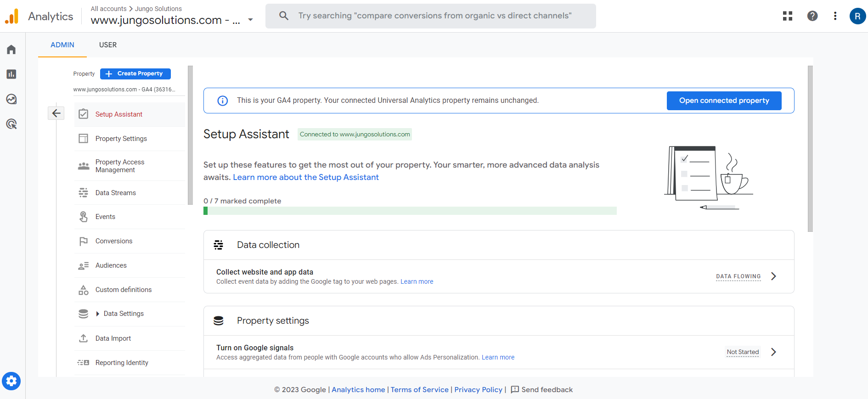Click the info icon in GA4 banner
This screenshot has height=399, width=868.
(x=222, y=101)
